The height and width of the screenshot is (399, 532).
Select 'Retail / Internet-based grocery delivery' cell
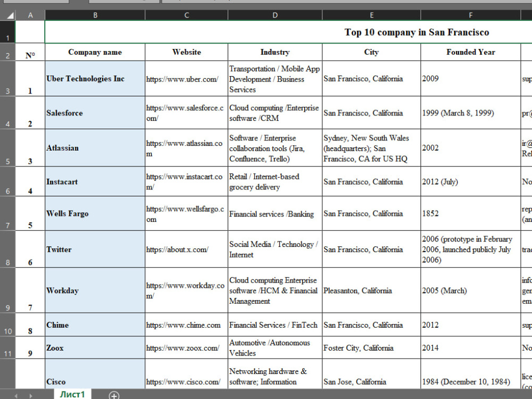pos(275,181)
